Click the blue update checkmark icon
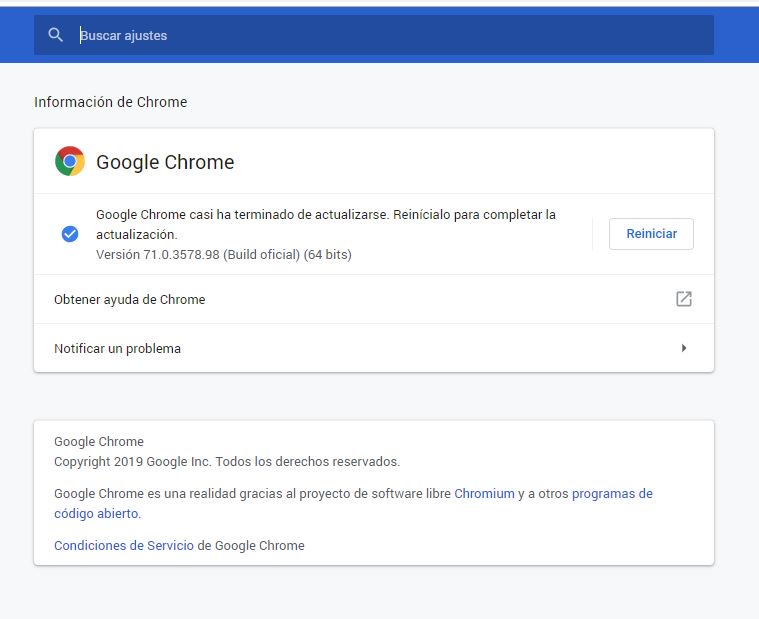Screen dimensions: 759x619 pyautogui.click(x=70, y=234)
